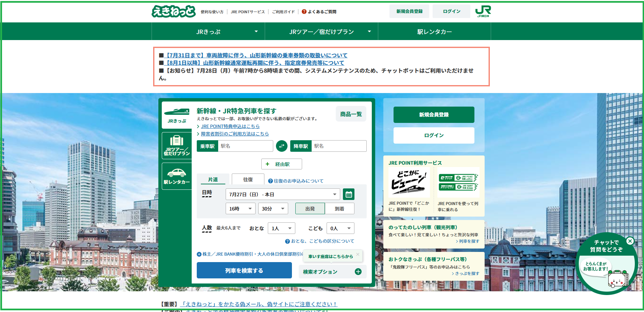Select the JRツアー／宿だけプラン suitcase side tab
This screenshot has width=644, height=312.
click(x=177, y=146)
